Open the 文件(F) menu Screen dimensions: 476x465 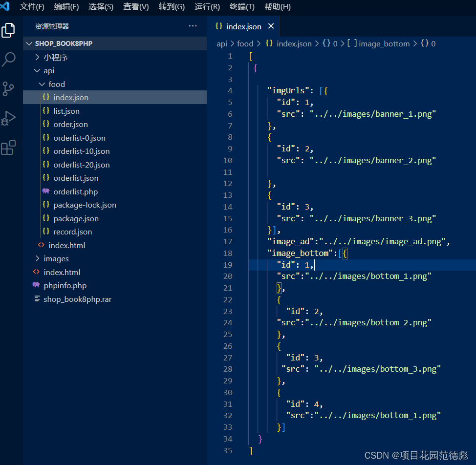32,7
